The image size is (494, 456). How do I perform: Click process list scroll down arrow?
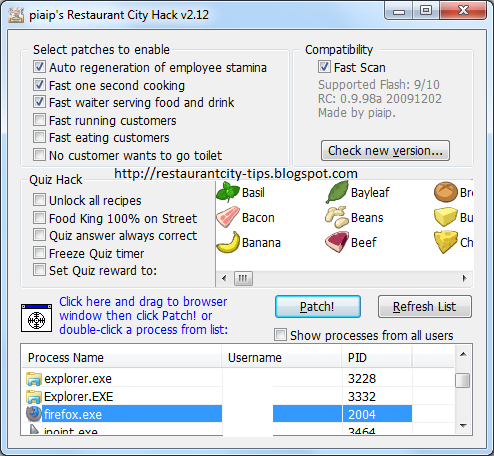[463, 426]
